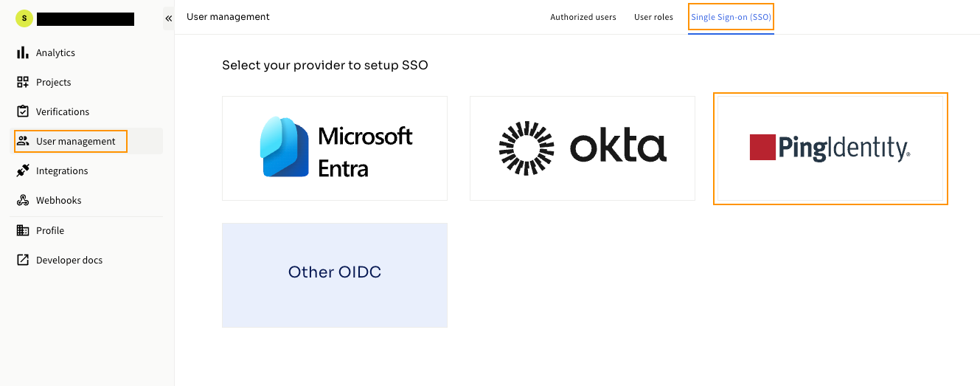Open the User roles tab
The image size is (980, 386).
[653, 17]
